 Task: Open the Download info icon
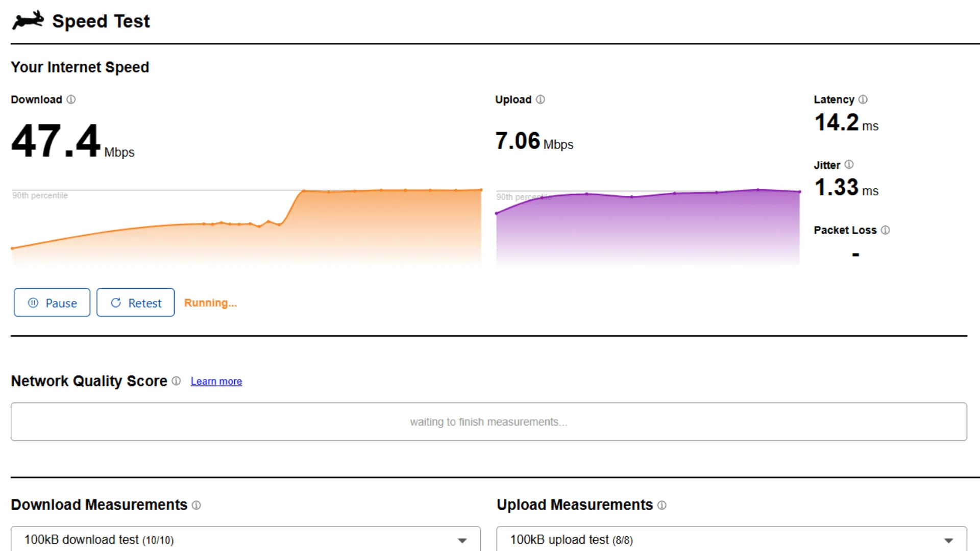[x=71, y=99]
